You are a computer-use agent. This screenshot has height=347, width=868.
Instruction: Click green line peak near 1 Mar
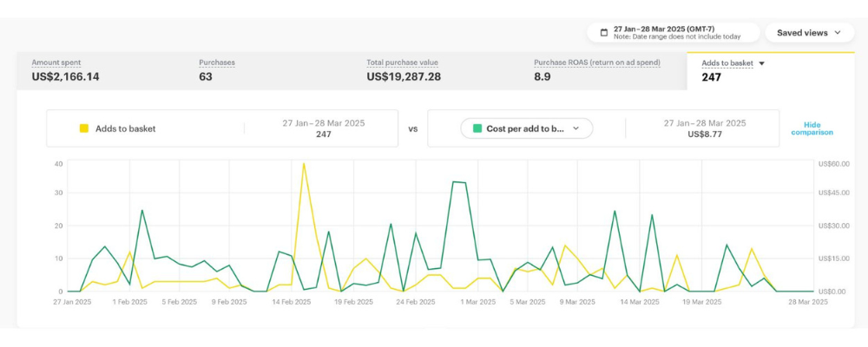pos(454,182)
